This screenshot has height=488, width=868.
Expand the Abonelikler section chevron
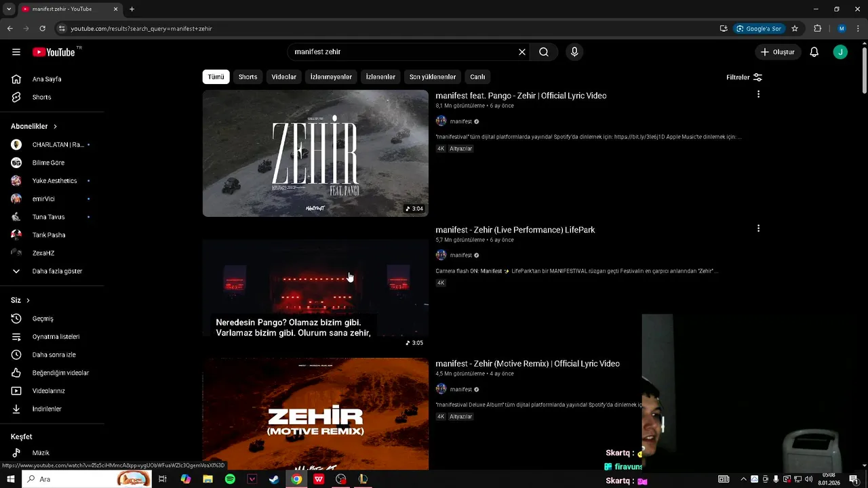pyautogui.click(x=55, y=127)
